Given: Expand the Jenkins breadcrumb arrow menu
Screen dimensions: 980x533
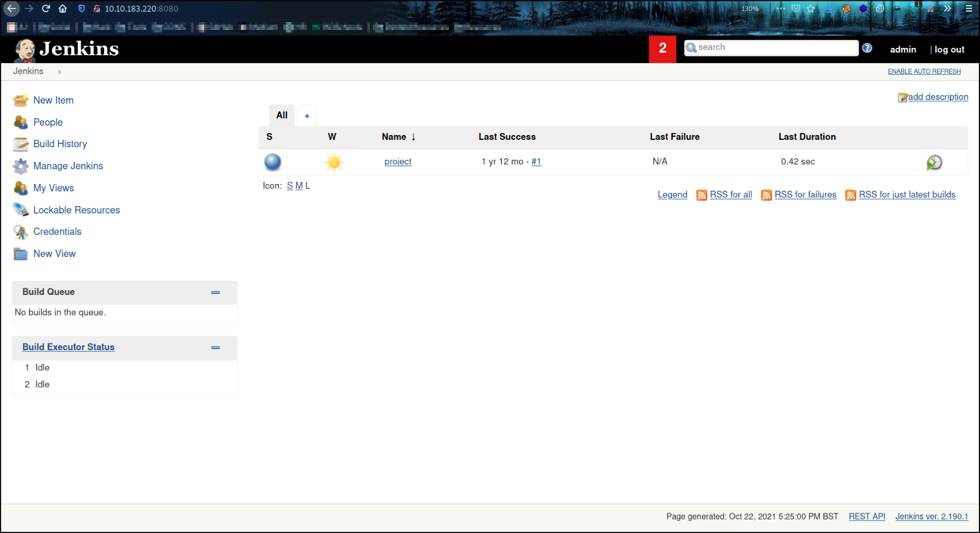Looking at the screenshot, I should 59,72.
